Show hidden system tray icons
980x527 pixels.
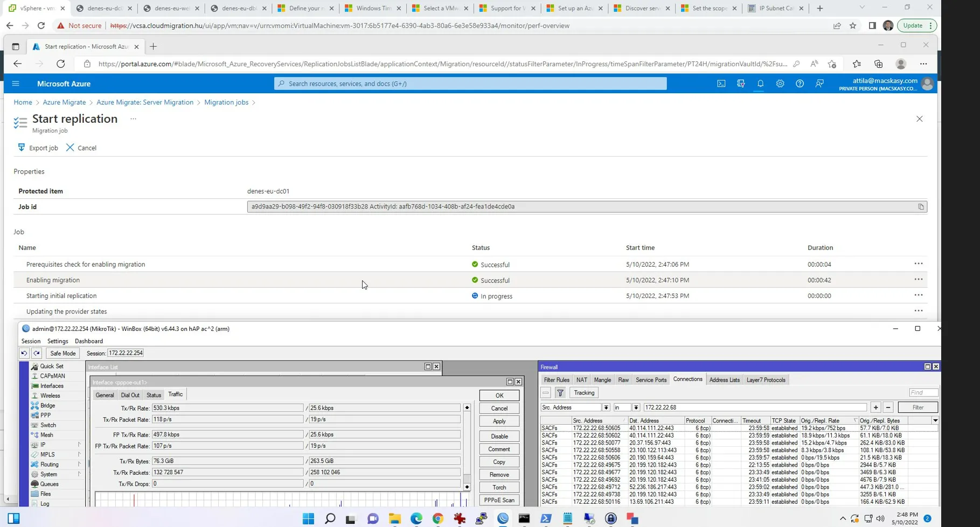pyautogui.click(x=843, y=519)
